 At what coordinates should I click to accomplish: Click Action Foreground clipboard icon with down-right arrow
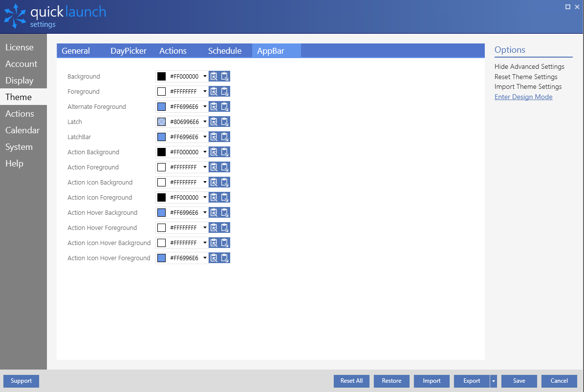point(225,167)
